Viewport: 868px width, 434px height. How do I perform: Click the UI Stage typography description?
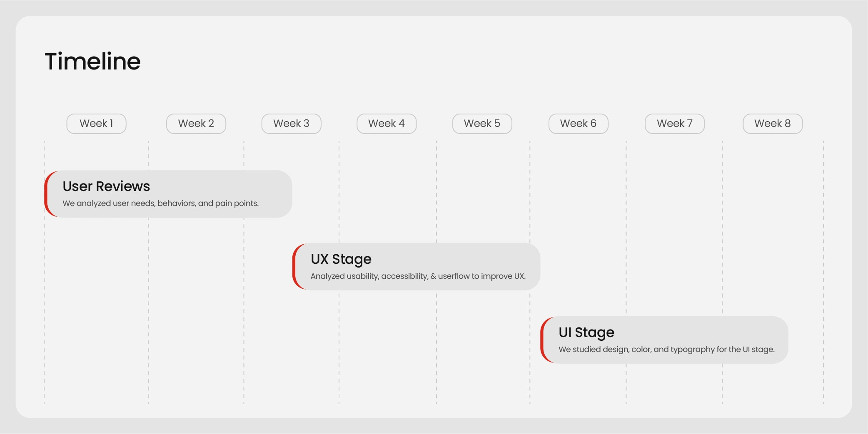(x=666, y=350)
